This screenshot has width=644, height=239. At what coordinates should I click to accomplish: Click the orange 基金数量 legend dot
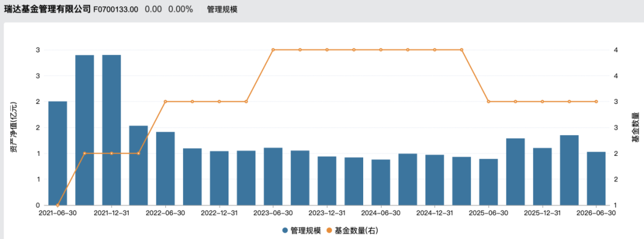coord(329,231)
